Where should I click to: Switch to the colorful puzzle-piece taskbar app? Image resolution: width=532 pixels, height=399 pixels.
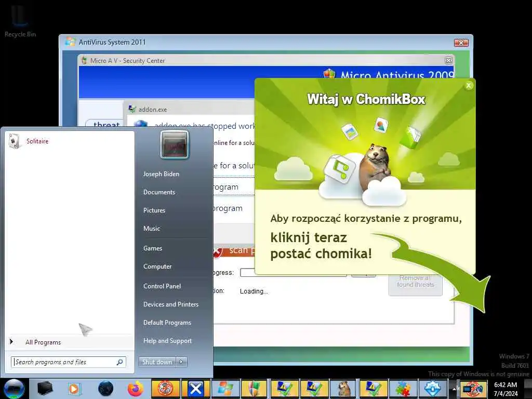tap(403, 389)
